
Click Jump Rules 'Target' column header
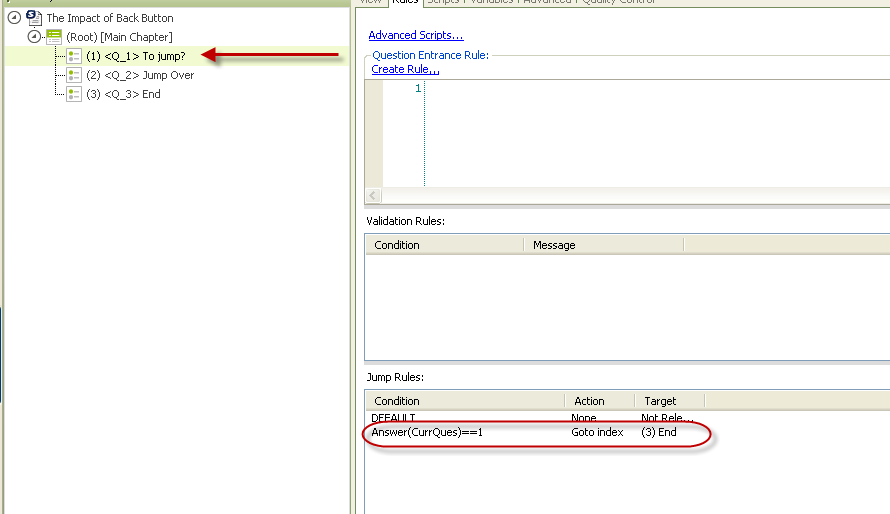pyautogui.click(x=670, y=401)
